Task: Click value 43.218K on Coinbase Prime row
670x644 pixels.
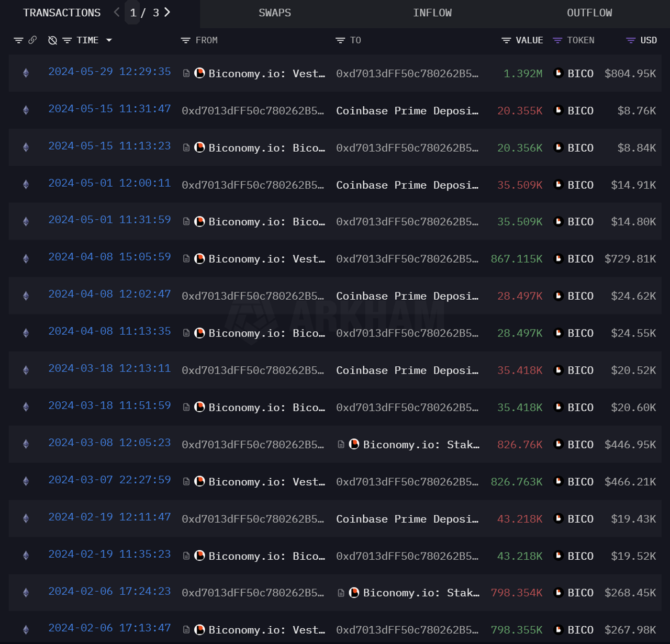Action: tap(520, 519)
